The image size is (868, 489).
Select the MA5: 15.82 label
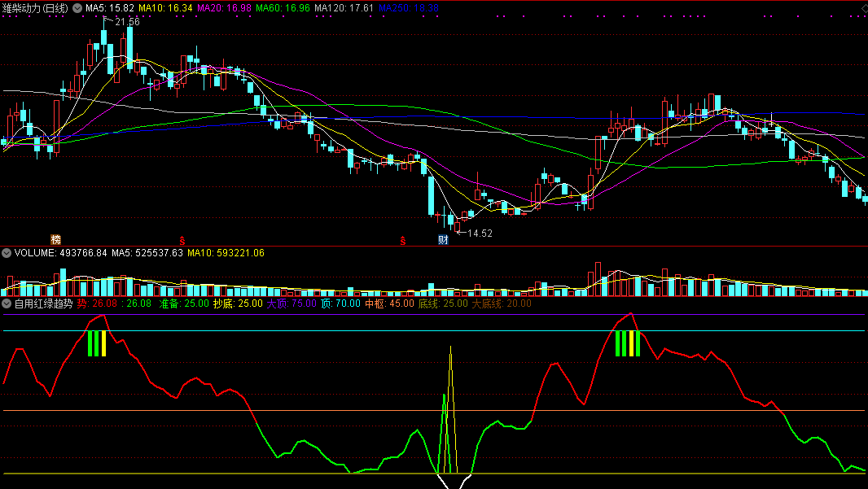(110, 8)
